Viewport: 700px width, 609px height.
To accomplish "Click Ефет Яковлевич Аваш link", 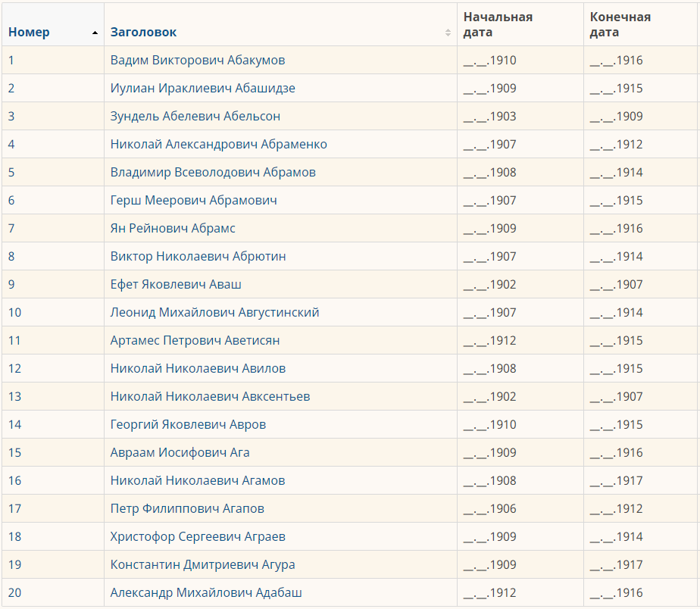I will click(176, 284).
